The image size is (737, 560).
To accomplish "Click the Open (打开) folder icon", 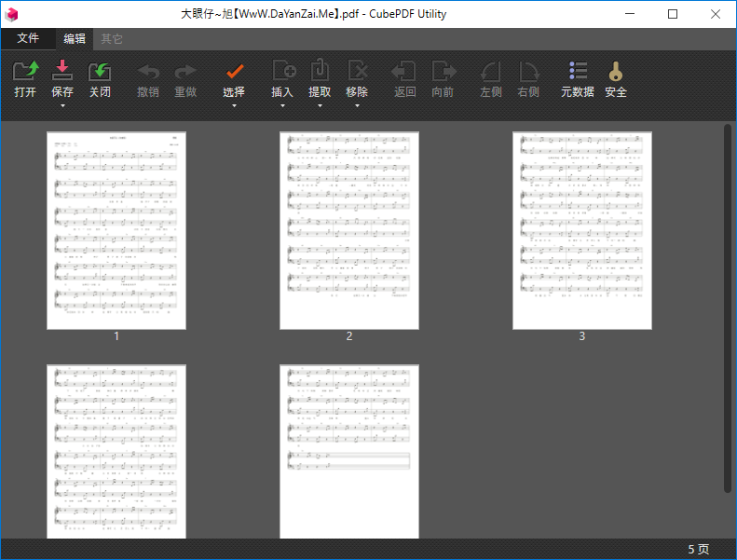I will point(25,72).
